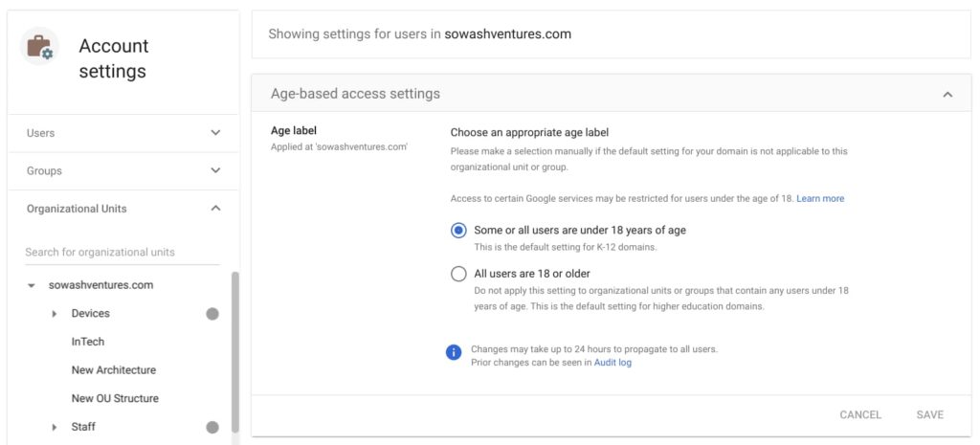Click the organizational units list scrollbar
The image size is (980, 445).
coord(235,352)
